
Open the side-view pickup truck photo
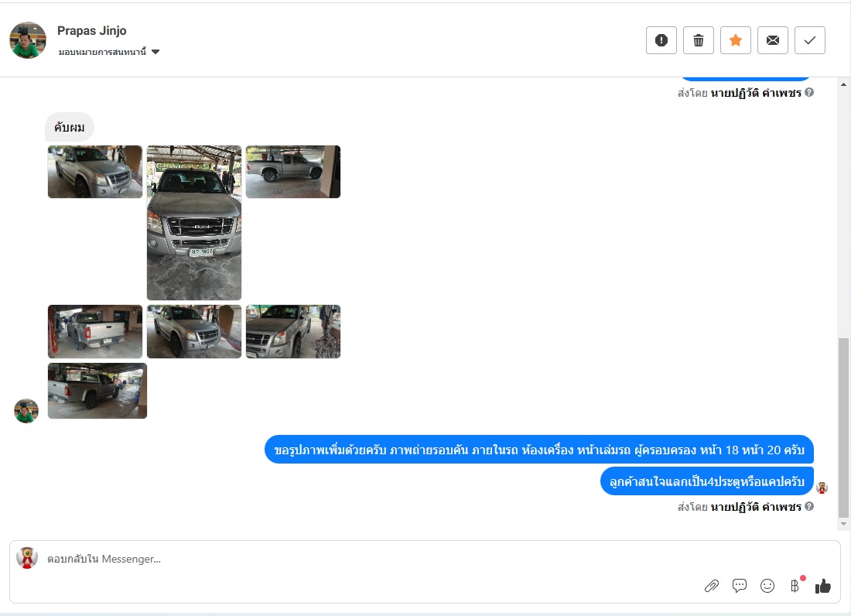click(293, 172)
